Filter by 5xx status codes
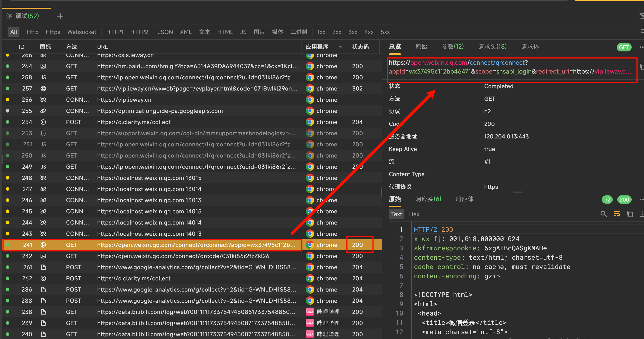644x339 pixels. pos(385,32)
